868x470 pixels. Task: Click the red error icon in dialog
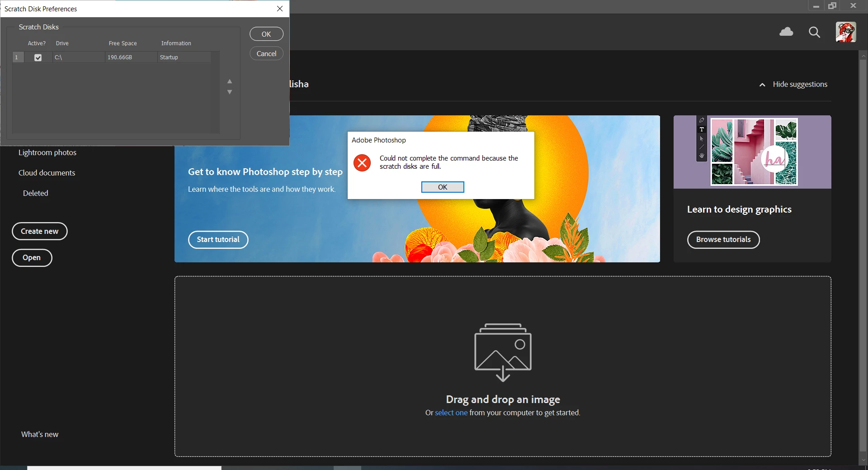pyautogui.click(x=362, y=163)
